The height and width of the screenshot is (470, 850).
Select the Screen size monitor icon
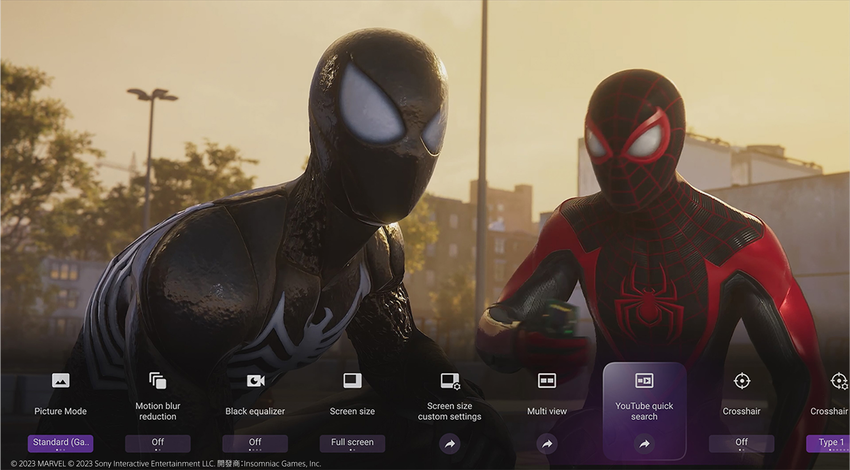pos(352,381)
